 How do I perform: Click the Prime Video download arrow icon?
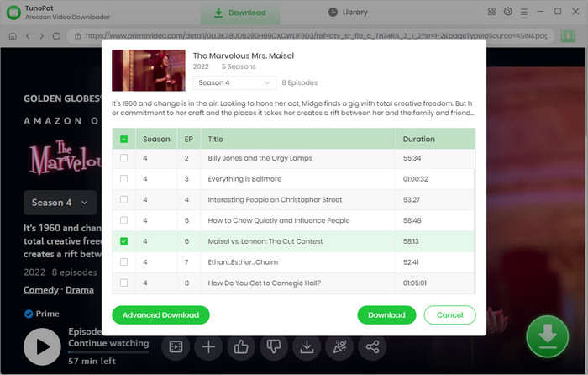click(307, 346)
